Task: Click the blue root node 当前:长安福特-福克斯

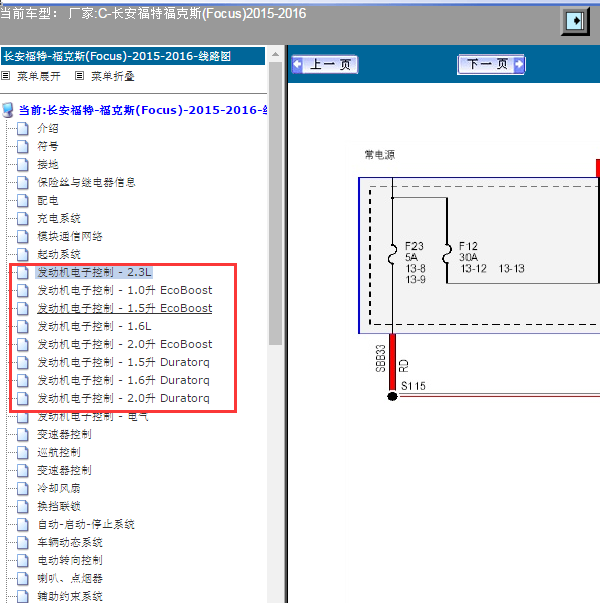Action: point(143,110)
